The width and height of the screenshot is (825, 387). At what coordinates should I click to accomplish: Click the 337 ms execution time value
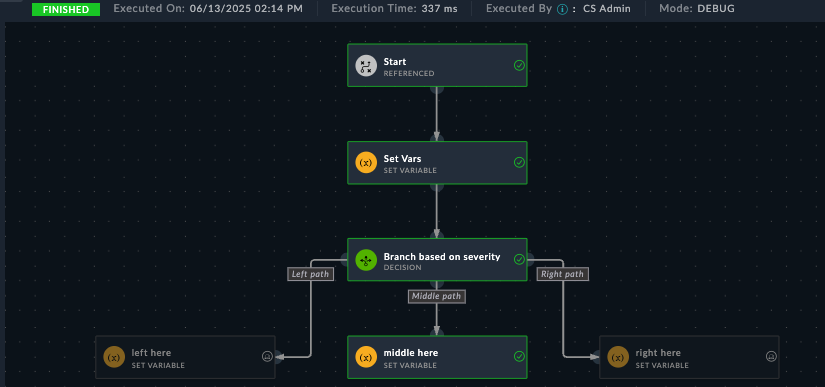pos(439,9)
